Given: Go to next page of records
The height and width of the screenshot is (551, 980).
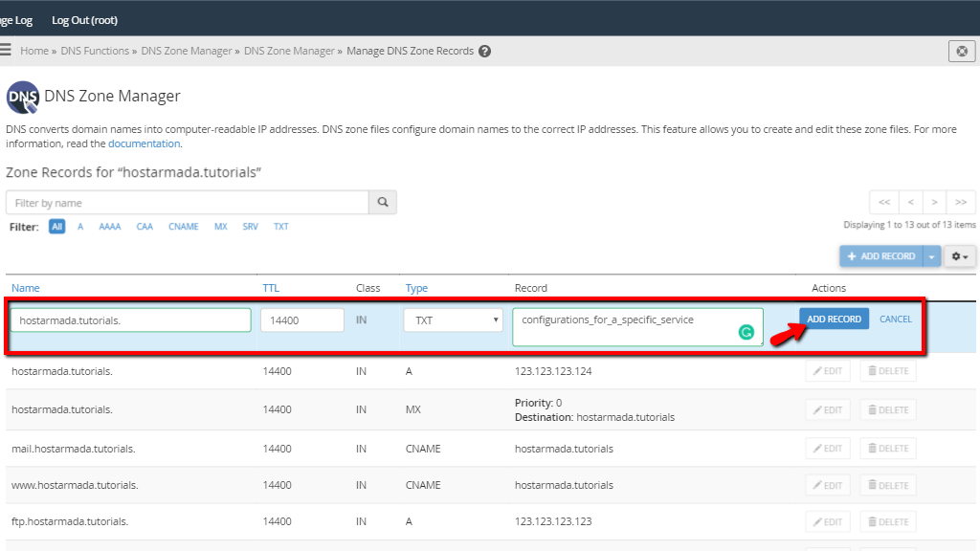Looking at the screenshot, I should coord(934,203).
